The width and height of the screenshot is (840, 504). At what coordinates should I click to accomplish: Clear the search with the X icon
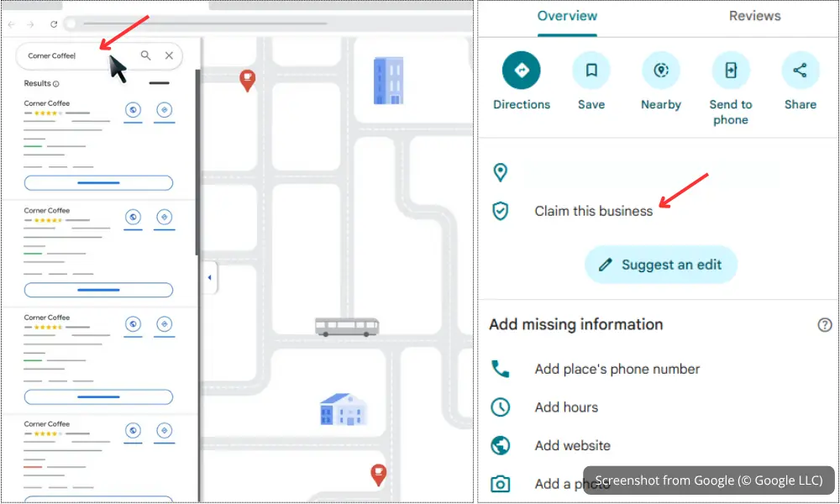coord(169,55)
